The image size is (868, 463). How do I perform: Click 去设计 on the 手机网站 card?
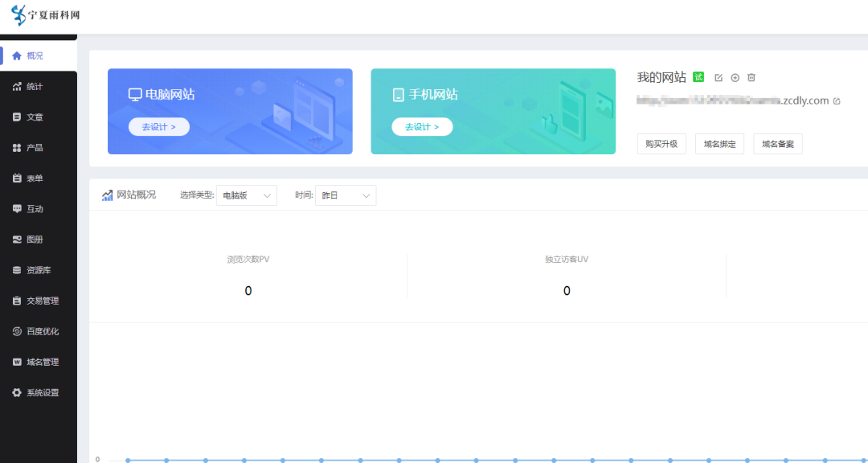(423, 127)
